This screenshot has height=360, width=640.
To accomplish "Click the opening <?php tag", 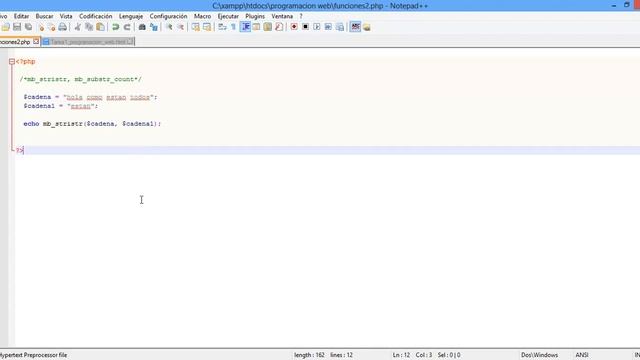I will (x=26, y=62).
